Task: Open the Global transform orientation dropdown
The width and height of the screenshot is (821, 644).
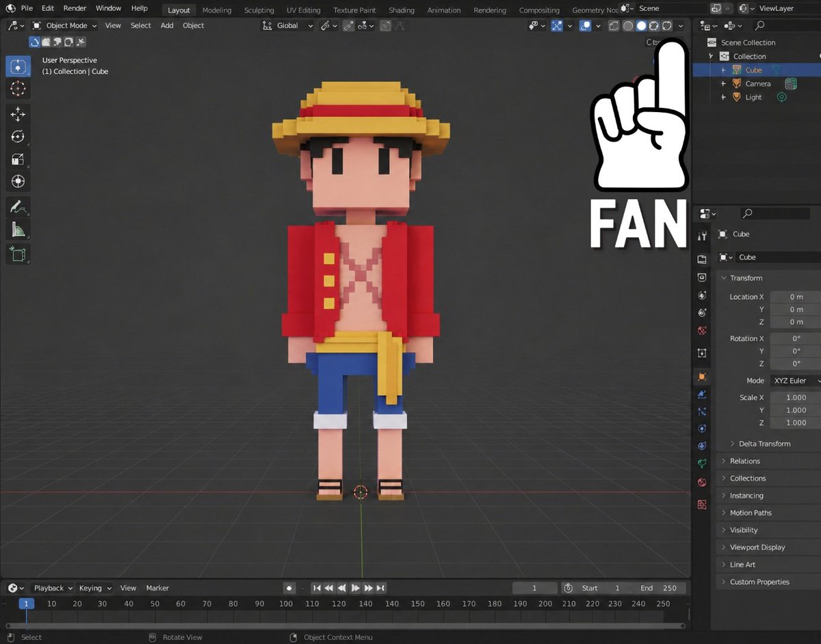Action: [x=288, y=26]
